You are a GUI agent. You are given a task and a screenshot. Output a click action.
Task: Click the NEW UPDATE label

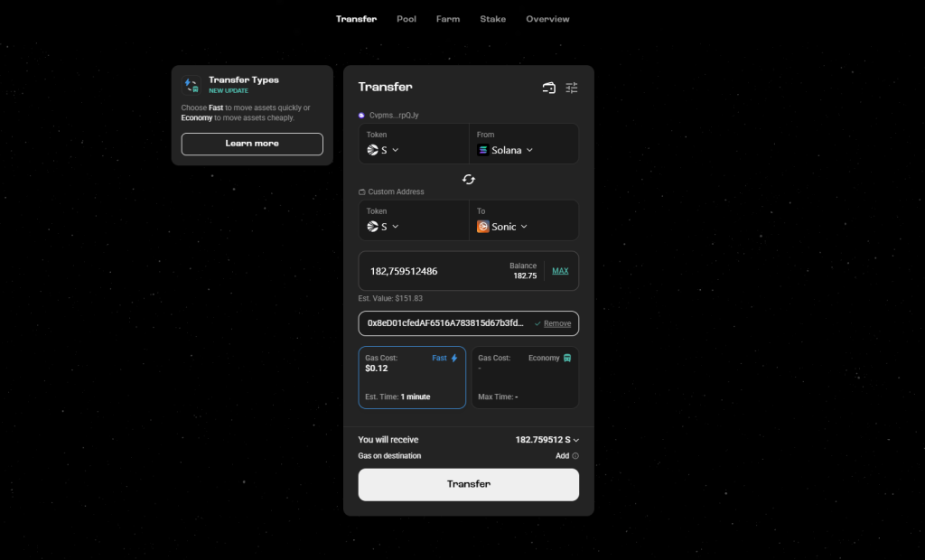pyautogui.click(x=229, y=91)
